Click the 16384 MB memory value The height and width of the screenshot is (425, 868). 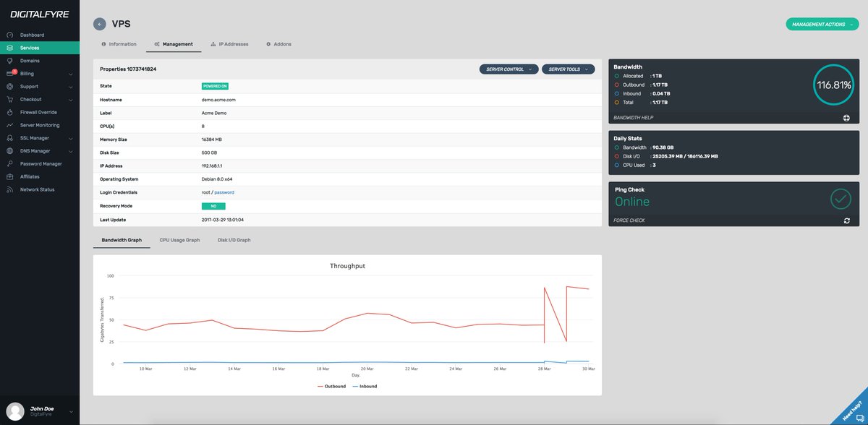(x=212, y=139)
